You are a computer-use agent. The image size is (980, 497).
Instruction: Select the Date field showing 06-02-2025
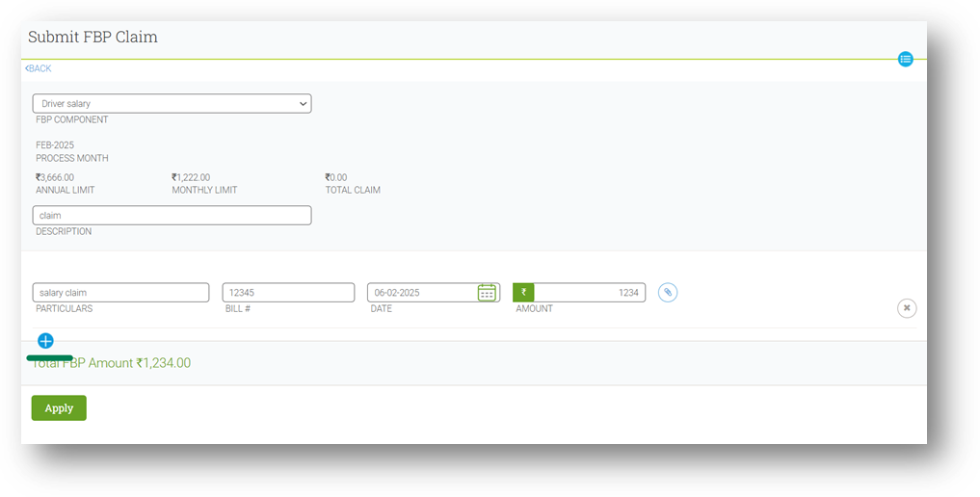(x=433, y=292)
